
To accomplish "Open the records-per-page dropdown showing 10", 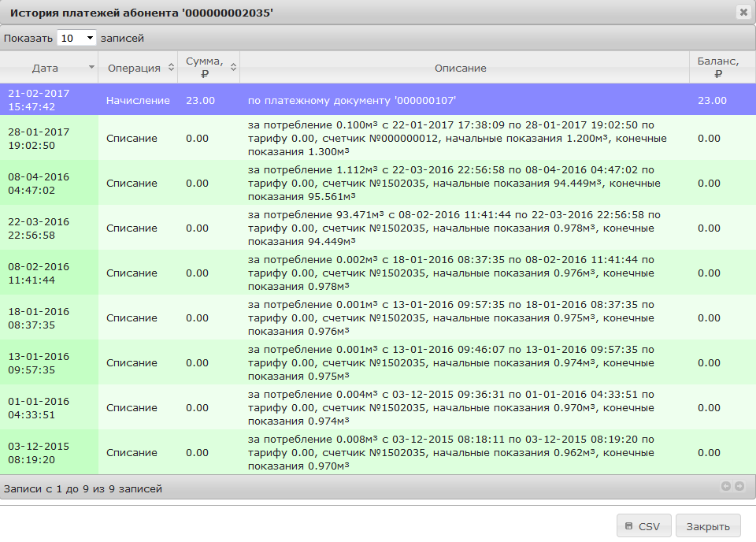I will coord(76,38).
